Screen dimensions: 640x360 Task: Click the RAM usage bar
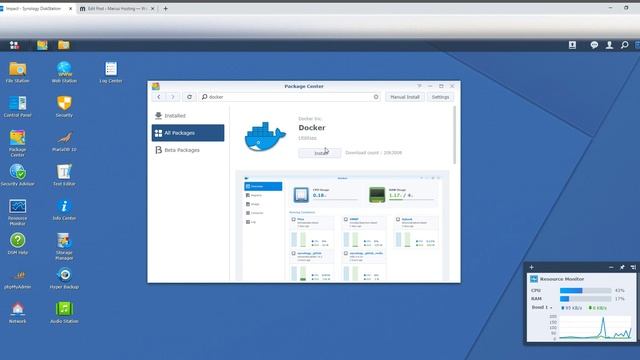click(585, 299)
